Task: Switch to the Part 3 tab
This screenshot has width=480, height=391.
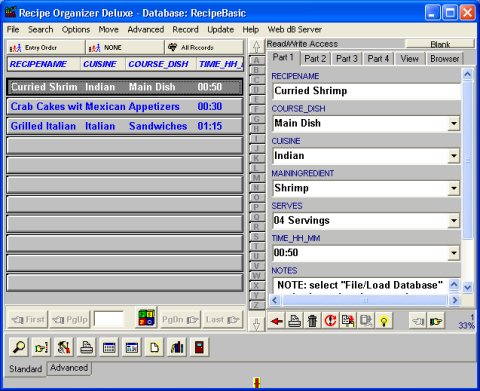Action: click(x=347, y=59)
